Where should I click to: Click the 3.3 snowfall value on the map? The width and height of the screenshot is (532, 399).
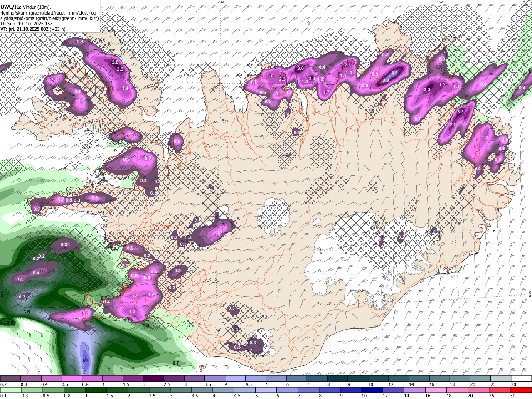coord(461,112)
